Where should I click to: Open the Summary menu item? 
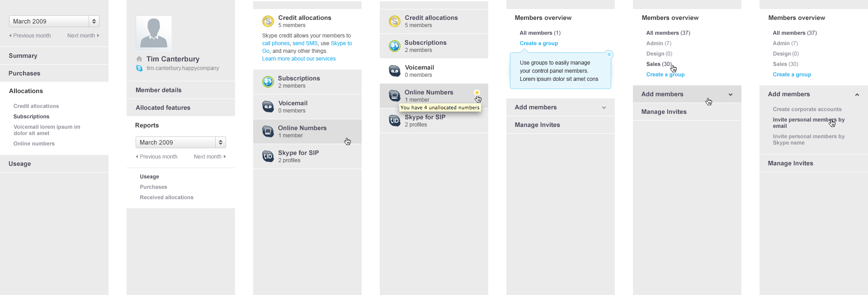point(23,56)
